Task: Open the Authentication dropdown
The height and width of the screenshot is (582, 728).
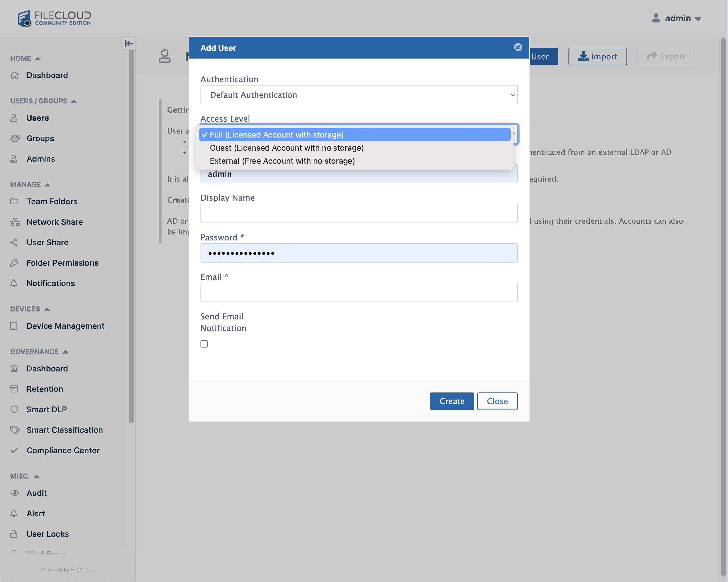Action: tap(359, 95)
